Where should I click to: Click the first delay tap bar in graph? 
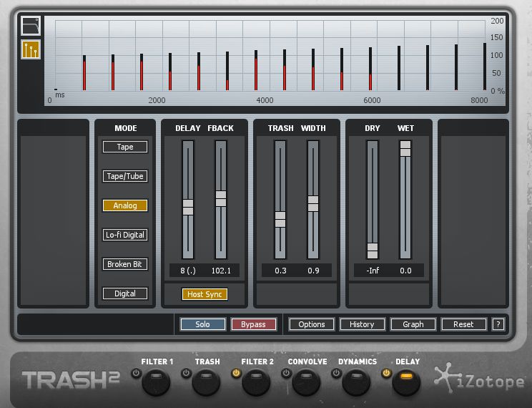[x=84, y=73]
